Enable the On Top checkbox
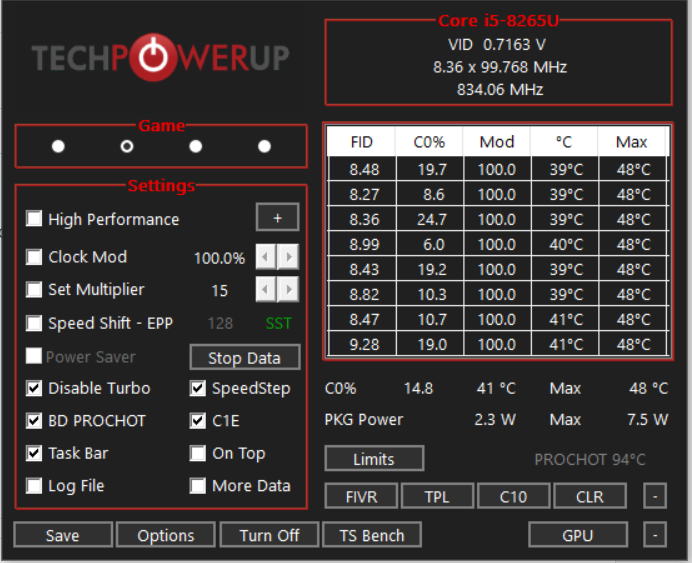Viewport: 692px width, 563px height. [x=198, y=453]
